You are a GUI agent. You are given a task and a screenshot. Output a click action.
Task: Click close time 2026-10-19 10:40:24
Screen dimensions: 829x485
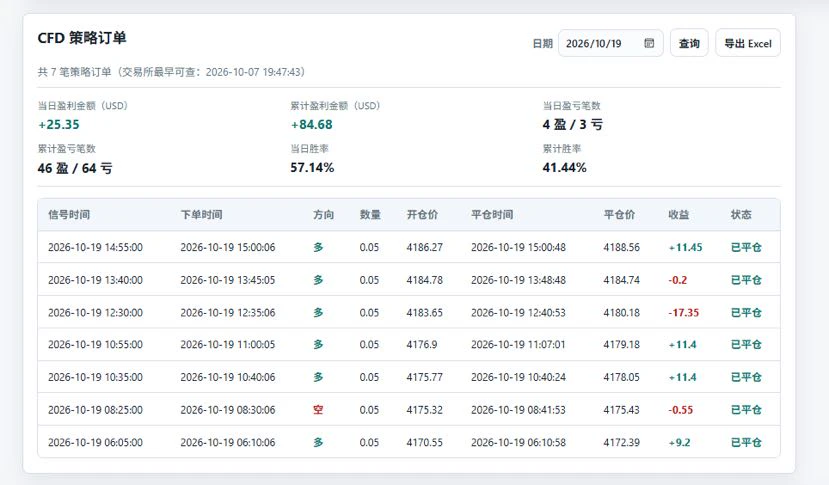(x=519, y=378)
